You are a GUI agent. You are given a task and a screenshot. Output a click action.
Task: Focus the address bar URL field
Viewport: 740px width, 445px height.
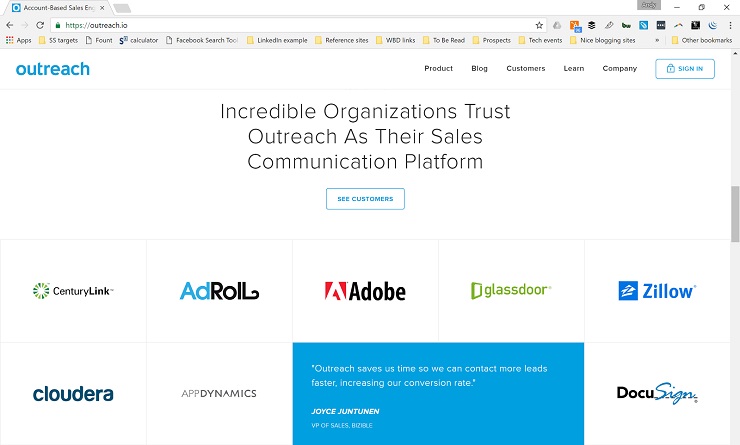click(297, 25)
